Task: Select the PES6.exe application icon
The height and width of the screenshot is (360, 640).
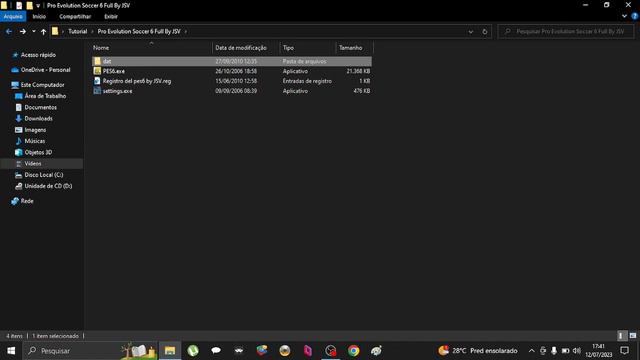Action: point(97,71)
